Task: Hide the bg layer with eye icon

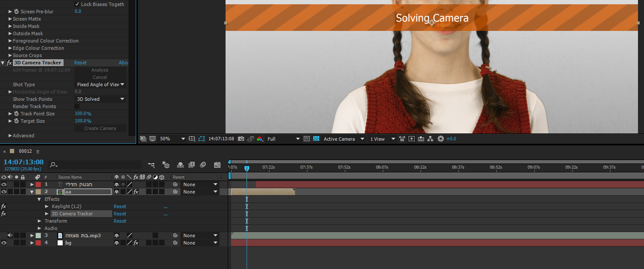Action: [x=4, y=243]
